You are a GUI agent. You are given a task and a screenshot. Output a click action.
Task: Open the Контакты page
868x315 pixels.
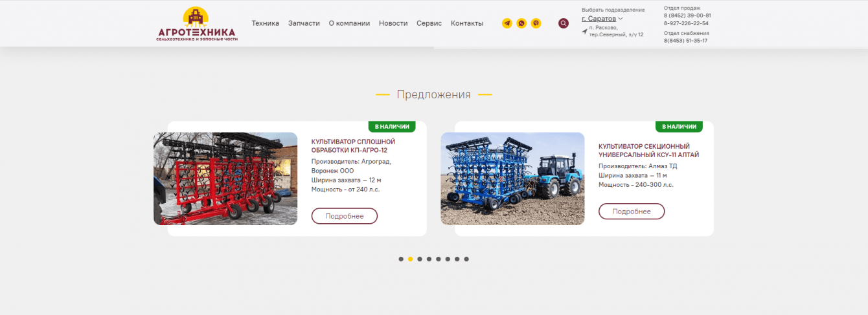tap(467, 23)
